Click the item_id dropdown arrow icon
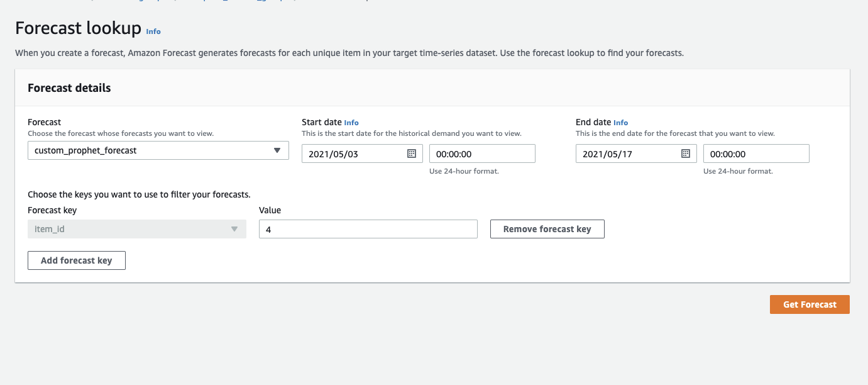 tap(234, 229)
